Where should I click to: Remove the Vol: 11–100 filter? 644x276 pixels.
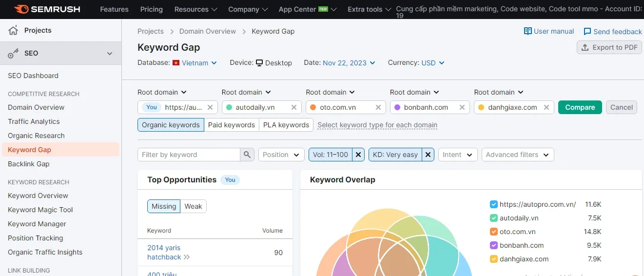(x=358, y=155)
